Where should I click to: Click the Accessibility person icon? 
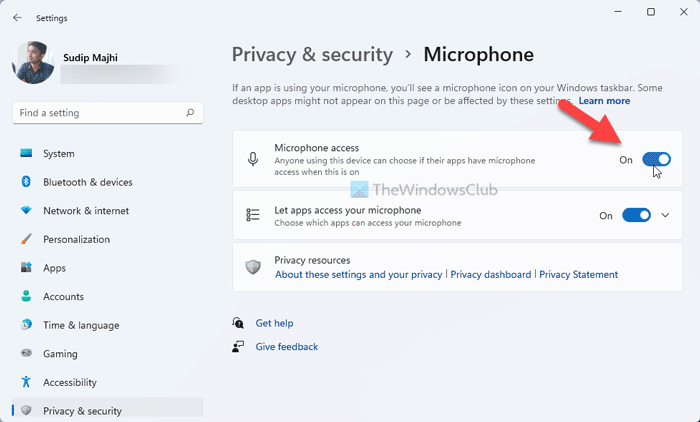pos(24,382)
